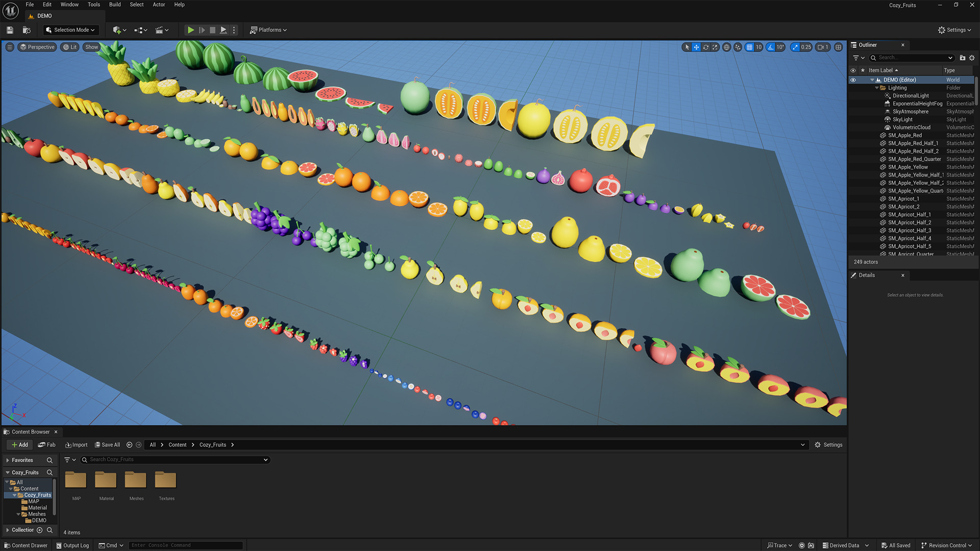Click the Play in Editor button
This screenshot has width=980, height=551.
click(190, 30)
